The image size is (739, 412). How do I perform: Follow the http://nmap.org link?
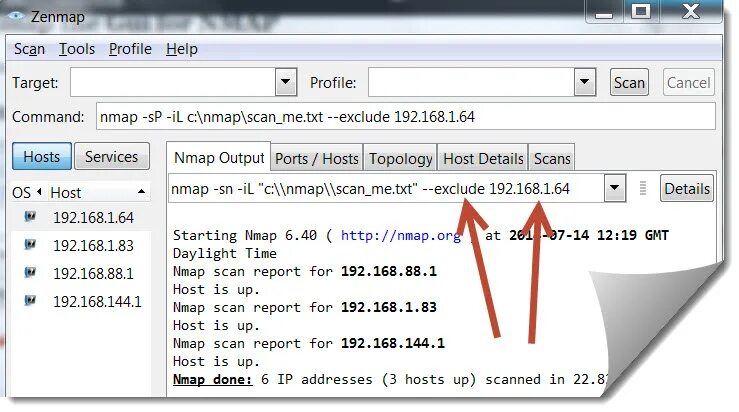coord(401,235)
